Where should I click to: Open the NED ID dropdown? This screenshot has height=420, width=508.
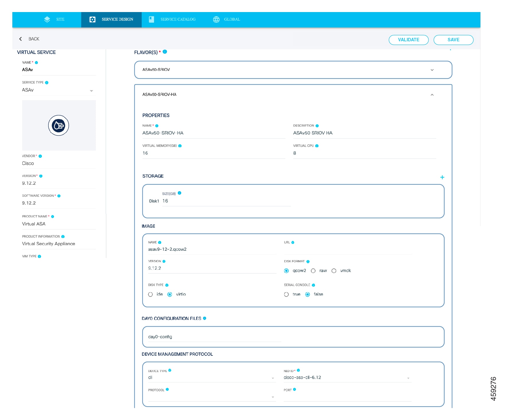point(408,378)
